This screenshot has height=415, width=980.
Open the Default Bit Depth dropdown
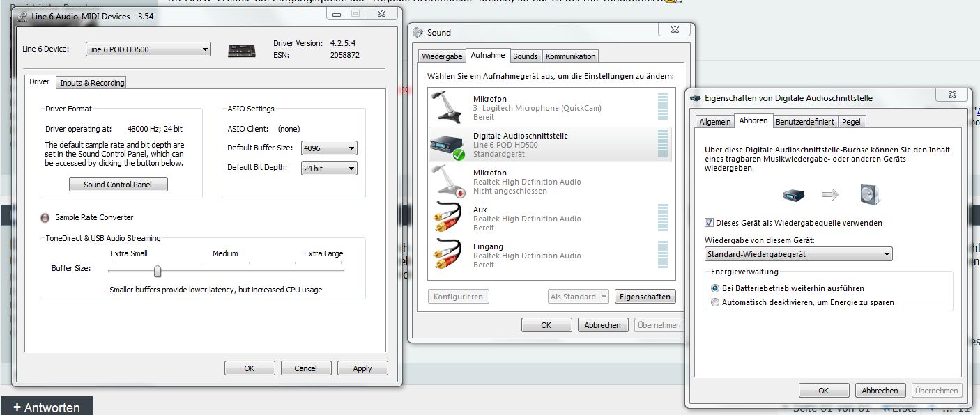329,169
